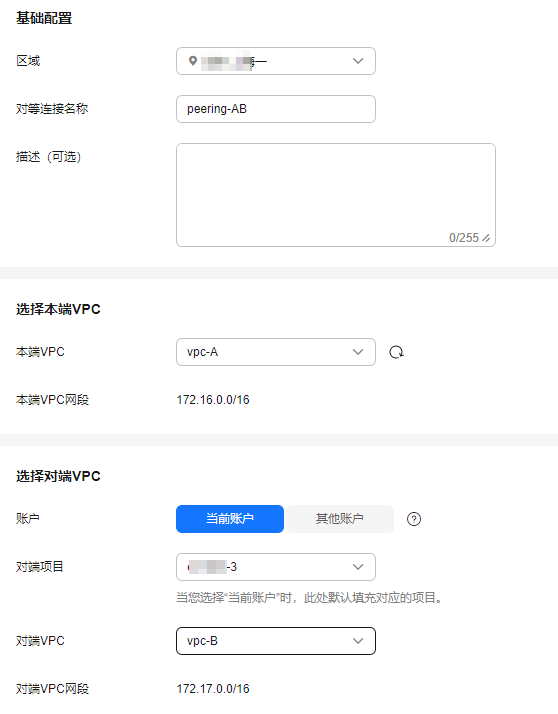This screenshot has width=558, height=714.
Task: Click the 172.17.0.0/16 peer CIDR text
Action: coord(213,688)
